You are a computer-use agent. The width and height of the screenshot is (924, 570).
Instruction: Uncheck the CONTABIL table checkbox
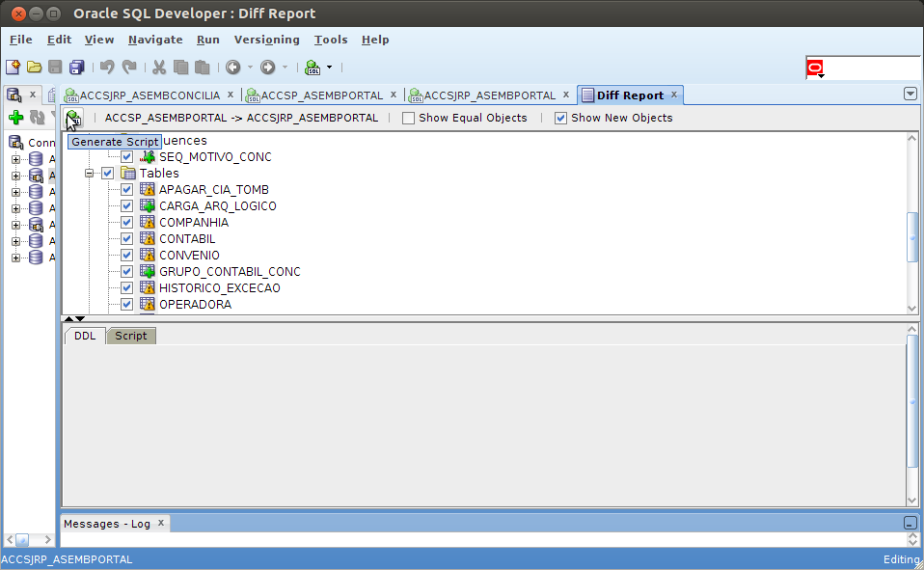tap(126, 239)
